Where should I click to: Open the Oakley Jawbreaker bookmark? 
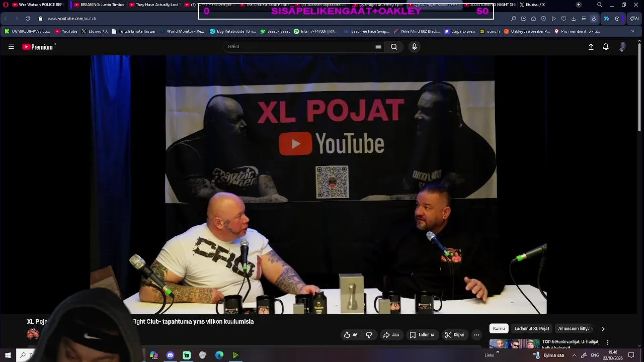click(x=527, y=31)
